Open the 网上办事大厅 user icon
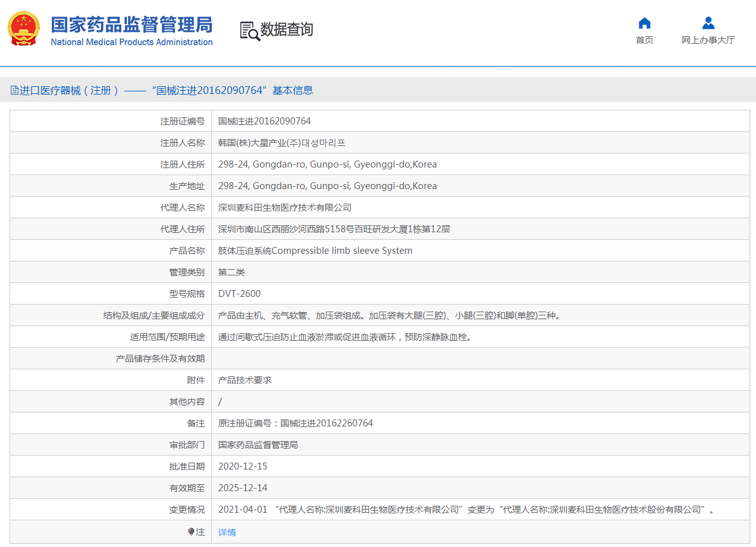 708,23
